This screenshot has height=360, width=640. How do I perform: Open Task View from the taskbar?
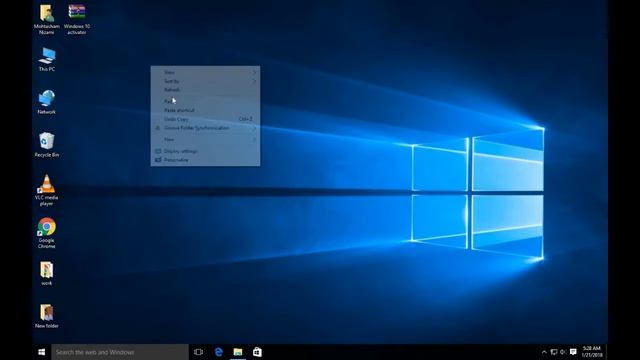[198, 352]
